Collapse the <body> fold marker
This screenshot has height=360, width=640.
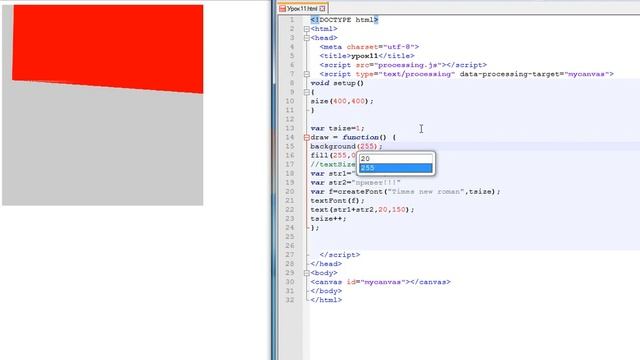tap(307, 273)
